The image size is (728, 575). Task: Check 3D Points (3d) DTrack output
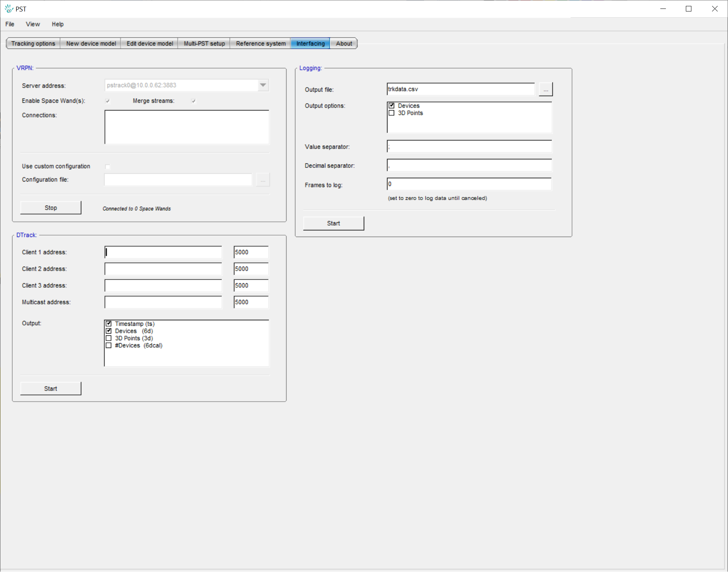109,338
